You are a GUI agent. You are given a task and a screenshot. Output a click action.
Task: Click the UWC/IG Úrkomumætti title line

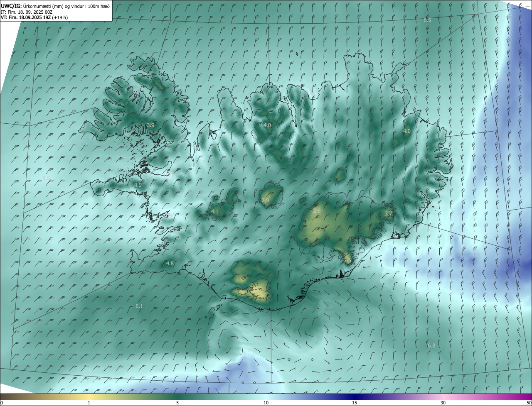click(x=55, y=6)
